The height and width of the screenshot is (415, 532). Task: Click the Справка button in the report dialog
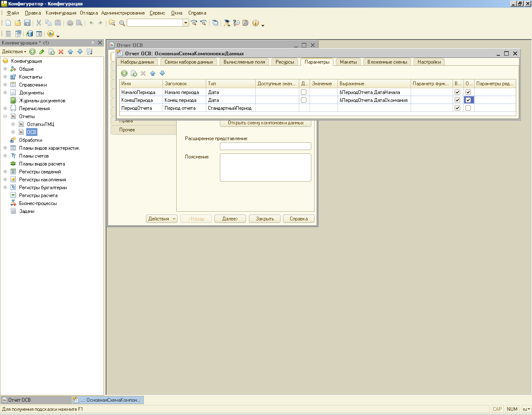coord(298,219)
